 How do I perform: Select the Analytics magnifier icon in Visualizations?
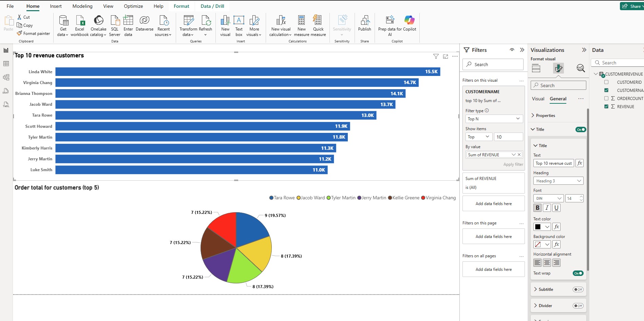581,68
